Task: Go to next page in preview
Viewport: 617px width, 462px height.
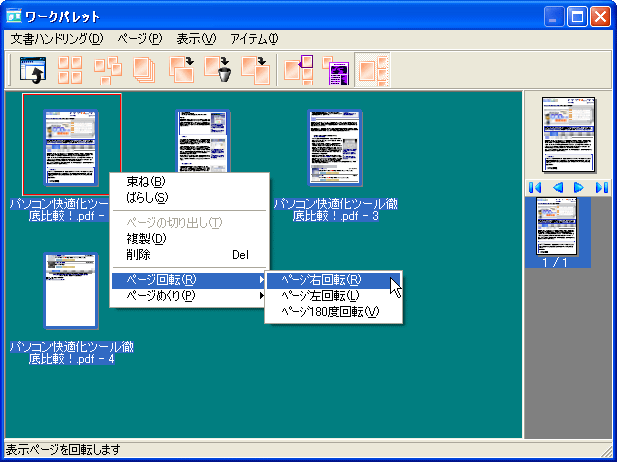Action: [x=579, y=187]
